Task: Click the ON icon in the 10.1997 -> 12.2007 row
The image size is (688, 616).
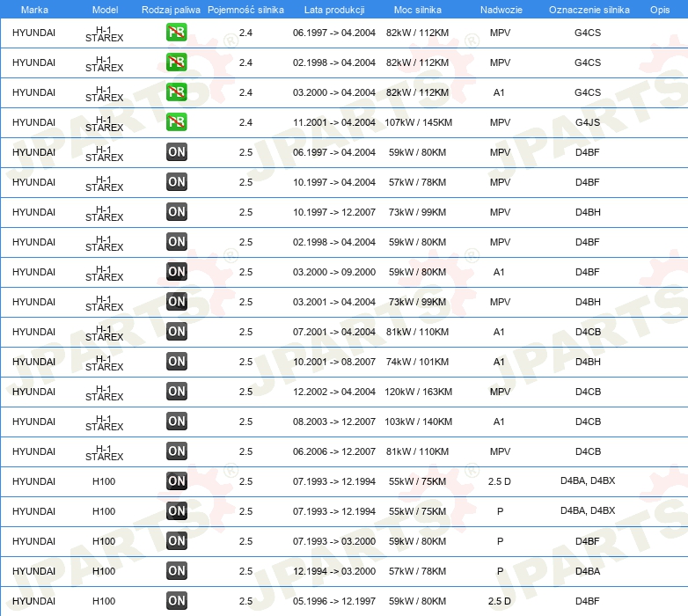Action: (177, 212)
